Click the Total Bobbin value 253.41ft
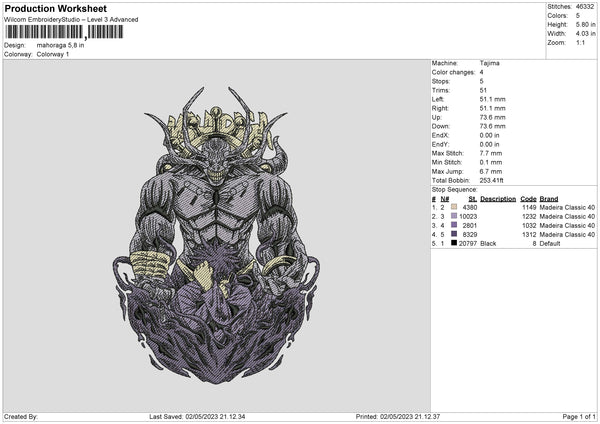 491,180
